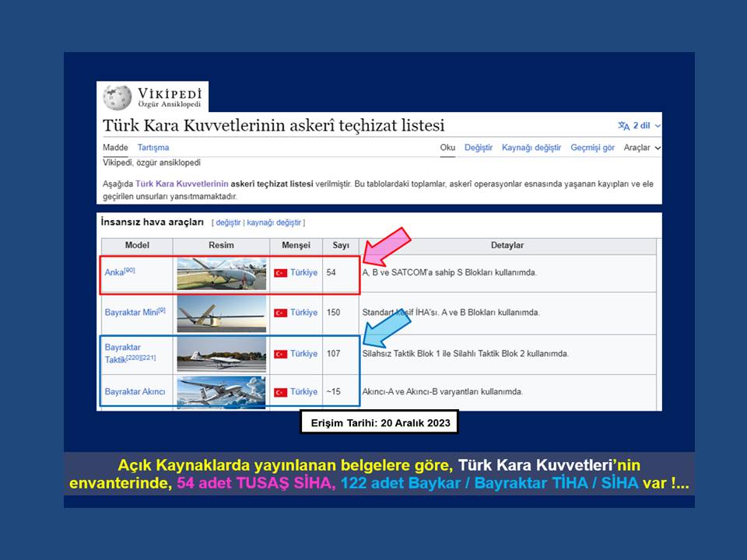747x560 pixels.
Task: Click the Anka details text about SATCOM
Action: pos(449,272)
